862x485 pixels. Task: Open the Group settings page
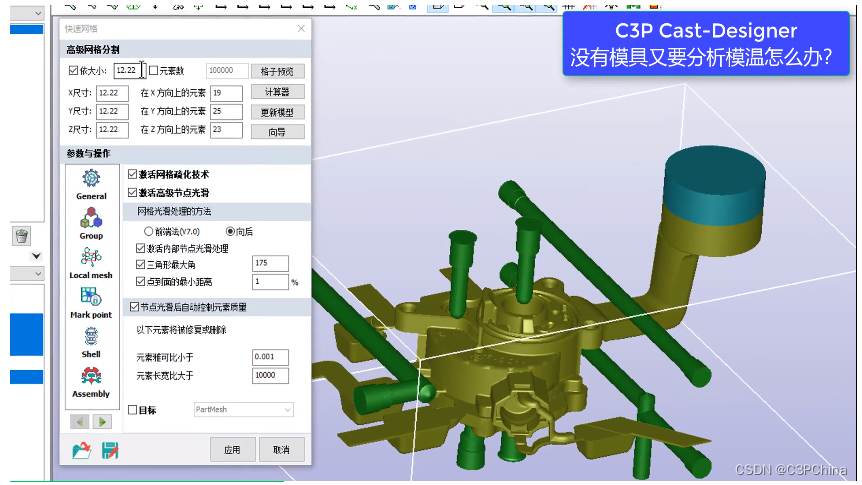tap(91, 224)
